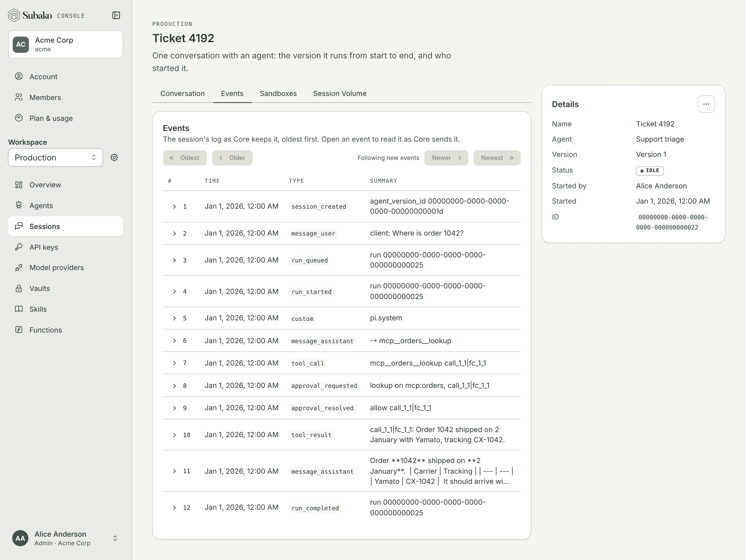Expand event 1 session_created row
This screenshot has height=560, width=746.
(x=174, y=206)
